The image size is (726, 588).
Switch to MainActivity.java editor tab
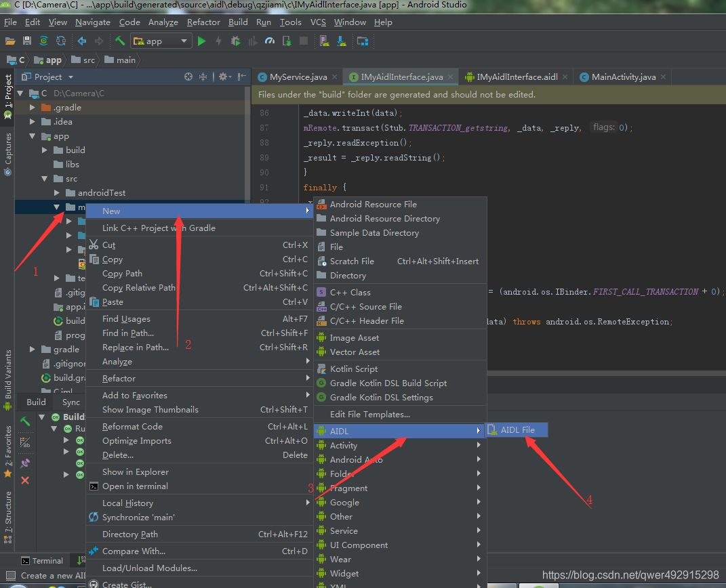click(x=623, y=77)
